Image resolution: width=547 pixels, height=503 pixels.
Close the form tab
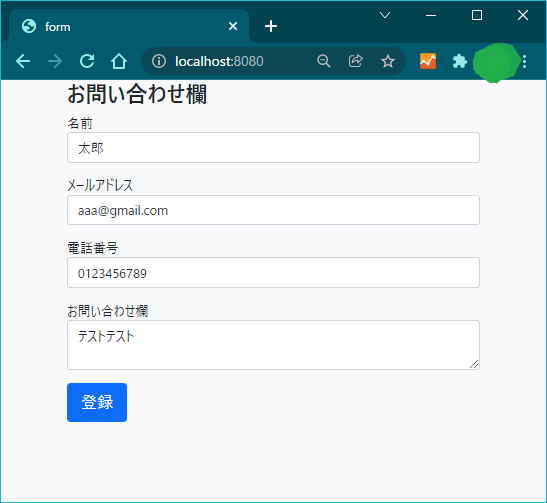(233, 27)
